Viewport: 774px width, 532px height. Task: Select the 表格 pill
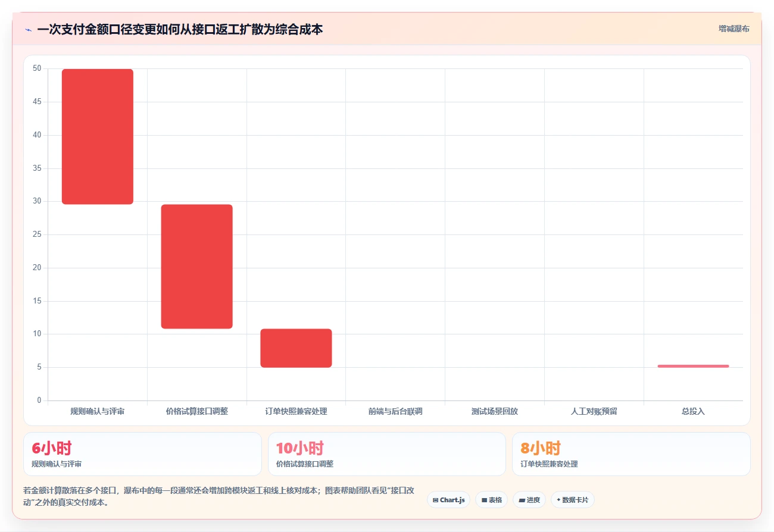(x=491, y=500)
